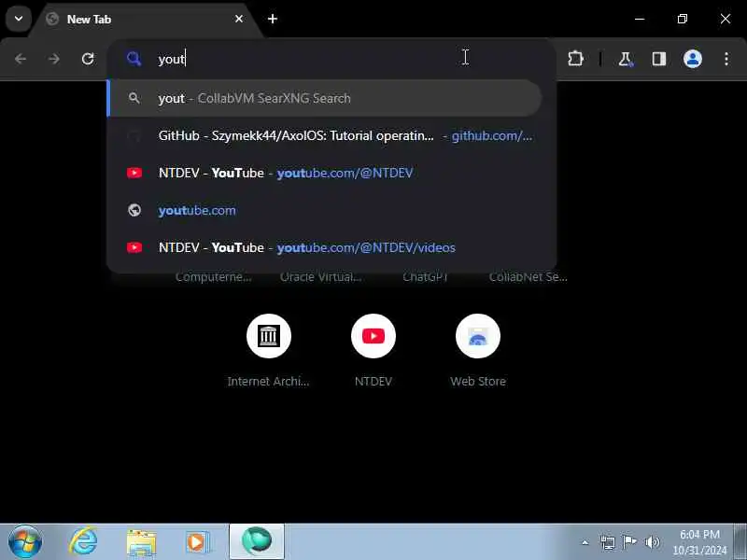Select the active browser taskbar button
The width and height of the screenshot is (747, 560).
tap(257, 542)
